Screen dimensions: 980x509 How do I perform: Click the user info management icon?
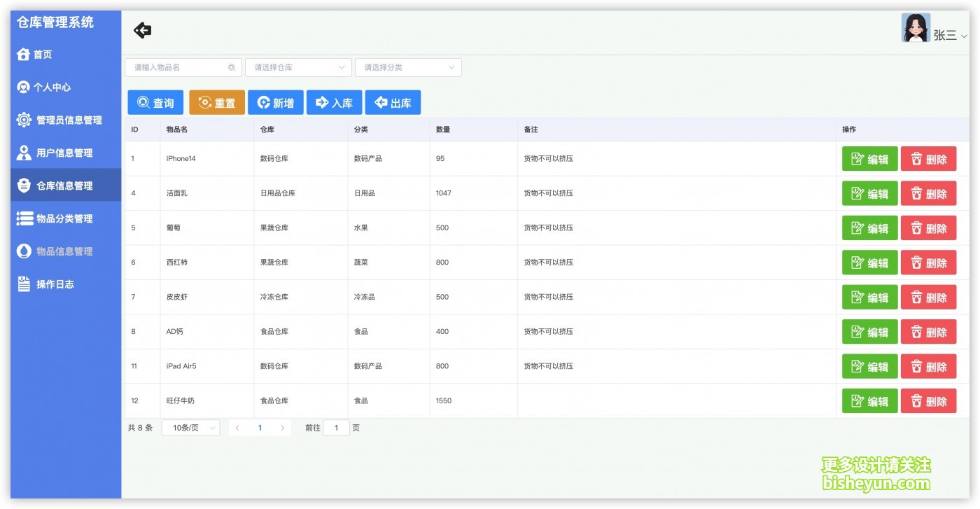coord(24,153)
